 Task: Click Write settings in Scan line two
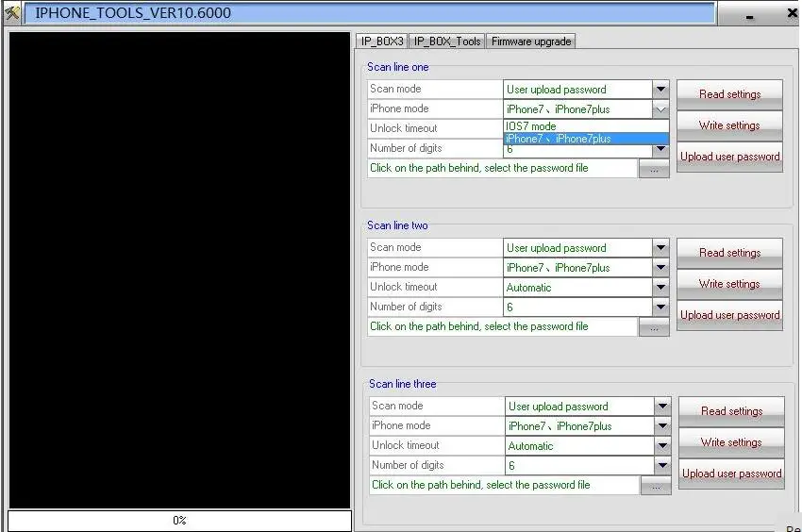[730, 284]
